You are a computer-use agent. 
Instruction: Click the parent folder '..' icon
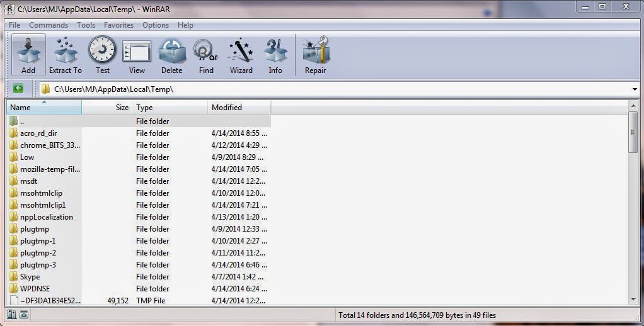point(14,121)
